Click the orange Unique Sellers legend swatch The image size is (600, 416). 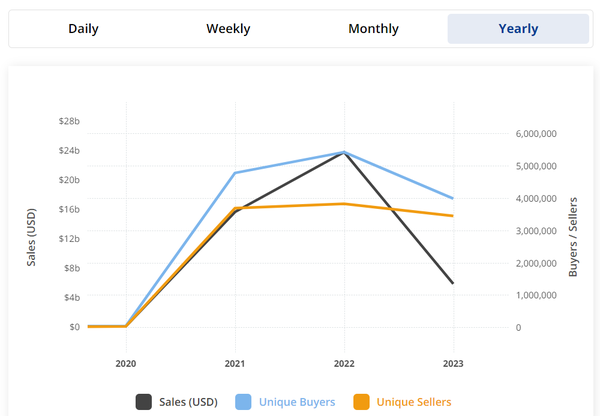(x=361, y=402)
